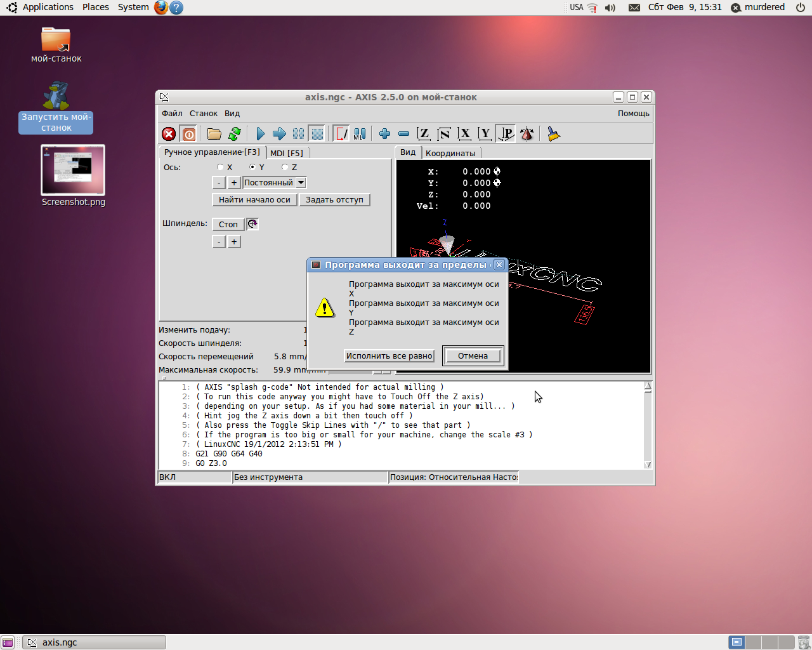This screenshot has height=650, width=812.
Task: Switch to Z top view icon
Action: pyautogui.click(x=424, y=134)
